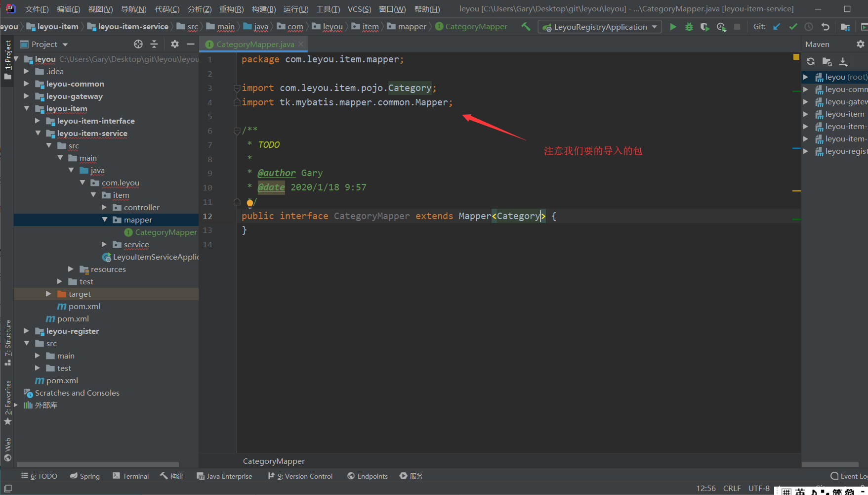Generate sources for Maven projects icon
This screenshot has width=868, height=495.
point(827,61)
